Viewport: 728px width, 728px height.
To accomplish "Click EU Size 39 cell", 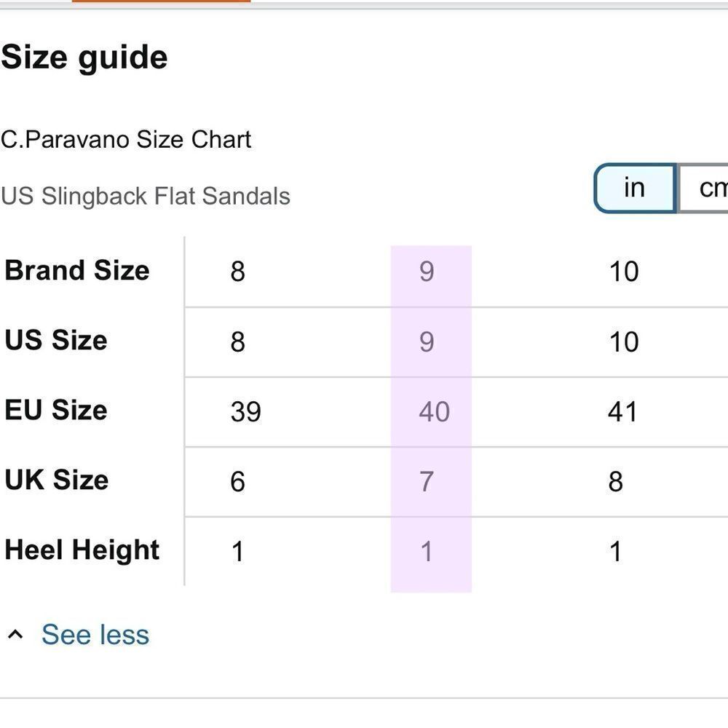I will click(x=245, y=412).
